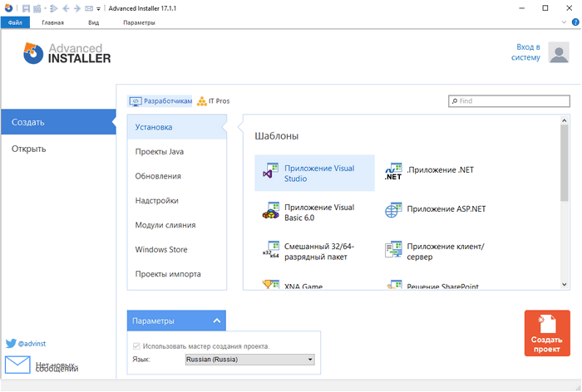Open the language dropdown Russian (Russia)
This screenshot has width=582, height=392.
coord(249,360)
